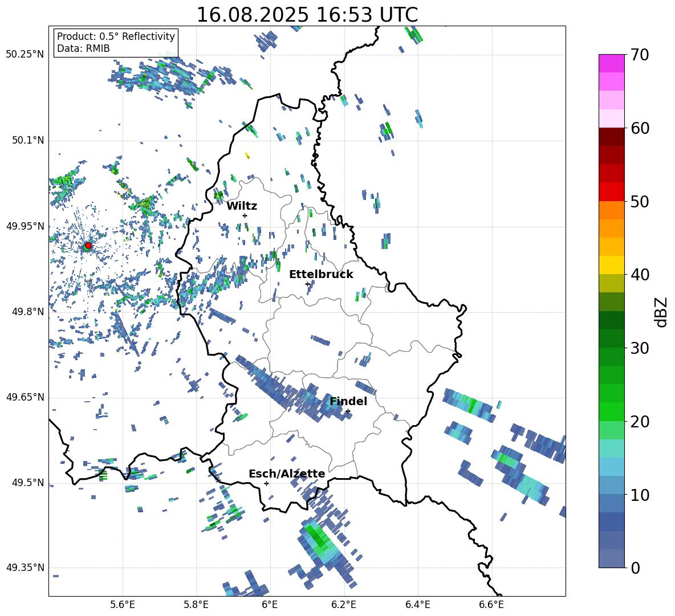Click the 50.1°N latitude label
The image size is (675, 616).
coord(28,140)
